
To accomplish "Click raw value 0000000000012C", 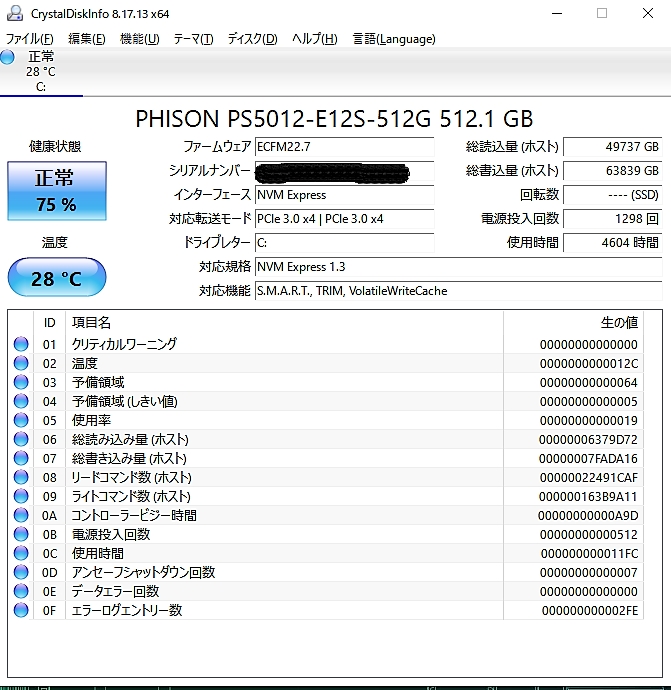I will tap(589, 363).
